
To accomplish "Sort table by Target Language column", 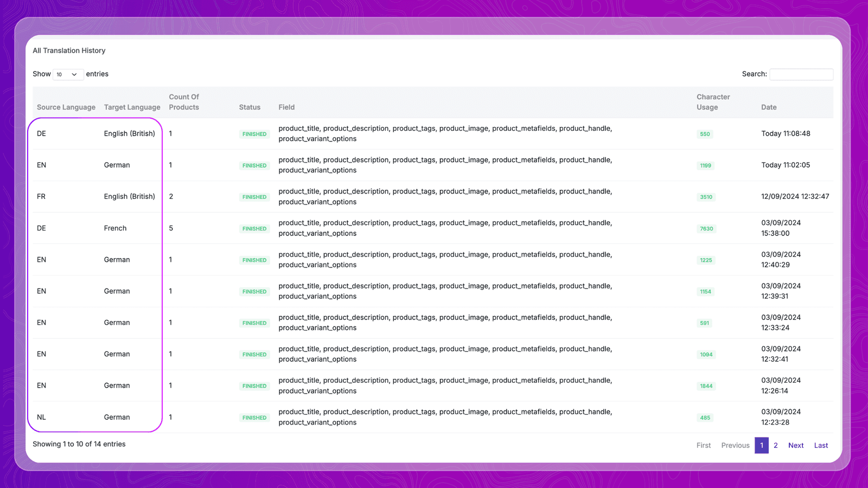I will tap(132, 107).
